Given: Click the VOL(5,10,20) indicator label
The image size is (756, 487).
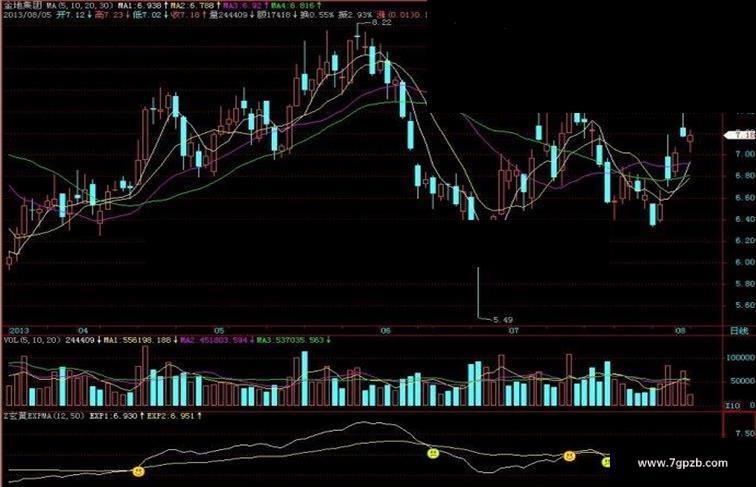Looking at the screenshot, I should (32, 340).
